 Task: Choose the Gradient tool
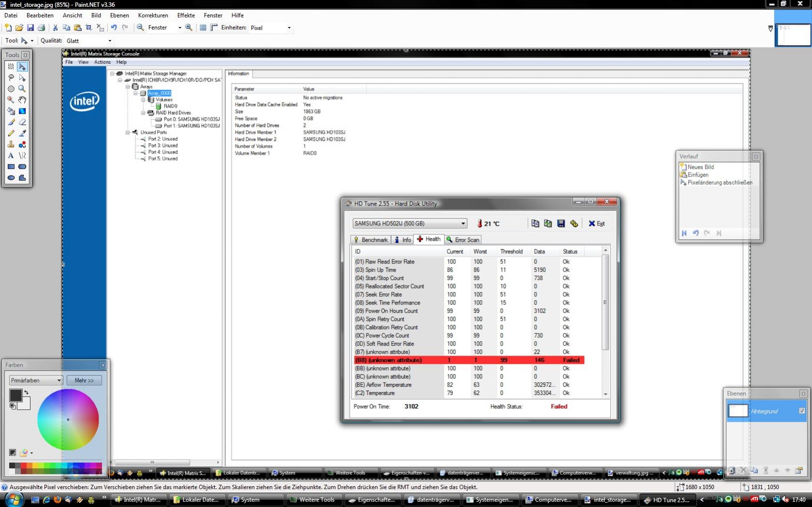[22, 111]
